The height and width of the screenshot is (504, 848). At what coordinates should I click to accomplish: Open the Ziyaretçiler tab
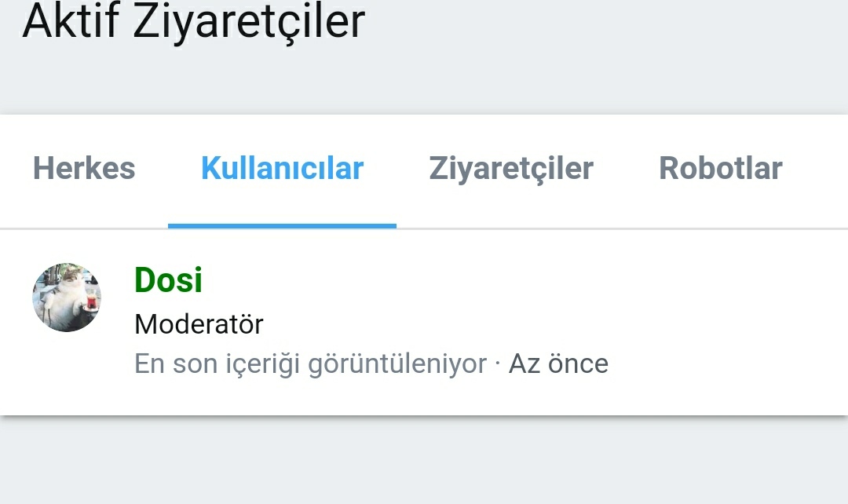pos(511,169)
